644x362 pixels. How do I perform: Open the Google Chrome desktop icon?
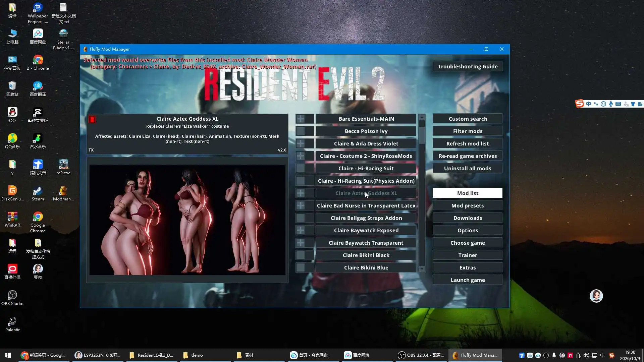(x=38, y=222)
